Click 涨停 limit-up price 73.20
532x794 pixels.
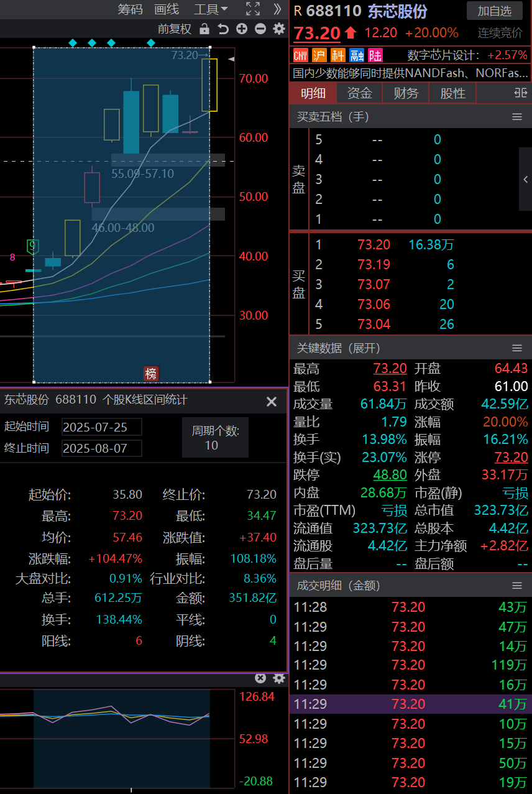511,458
